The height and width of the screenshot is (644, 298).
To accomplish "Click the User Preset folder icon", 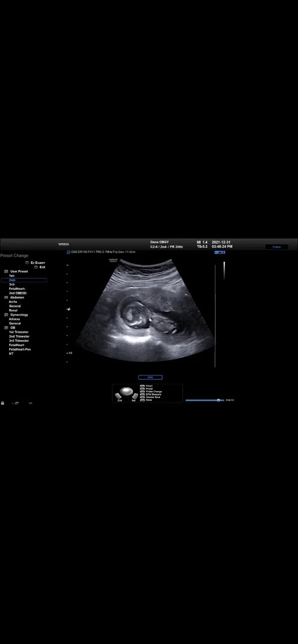I will 6,271.
